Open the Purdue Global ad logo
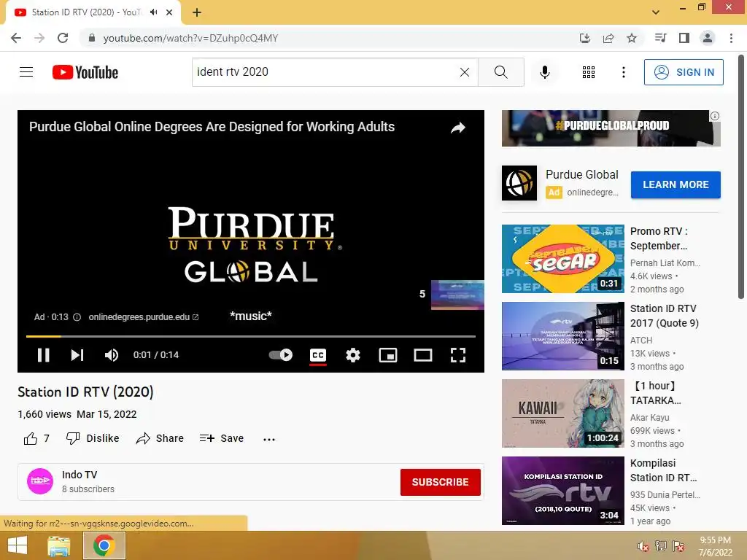This screenshot has height=560, width=747. [x=519, y=183]
